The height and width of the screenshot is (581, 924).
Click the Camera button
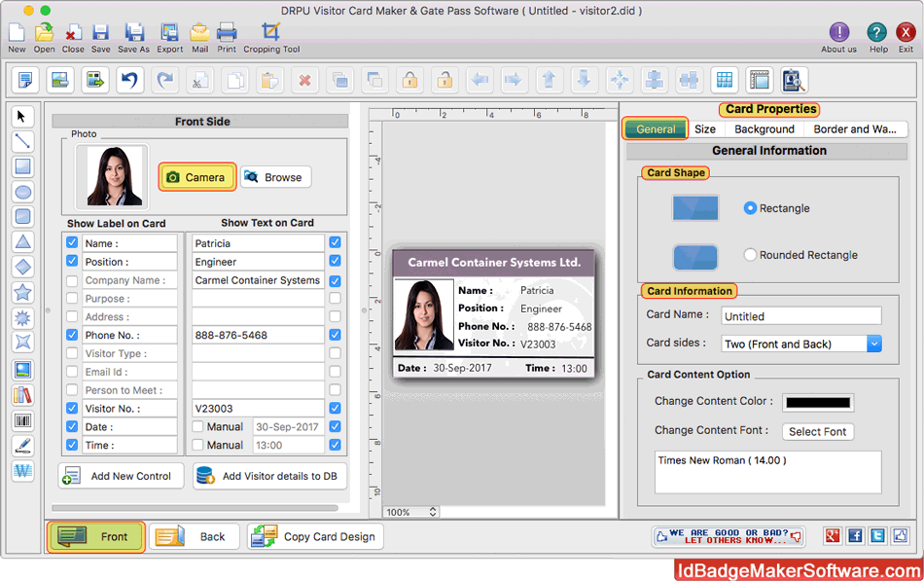coord(196,177)
